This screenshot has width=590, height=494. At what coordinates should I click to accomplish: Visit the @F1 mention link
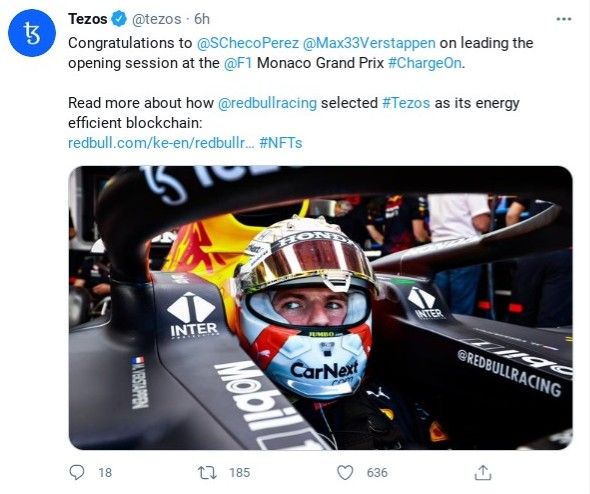238,63
